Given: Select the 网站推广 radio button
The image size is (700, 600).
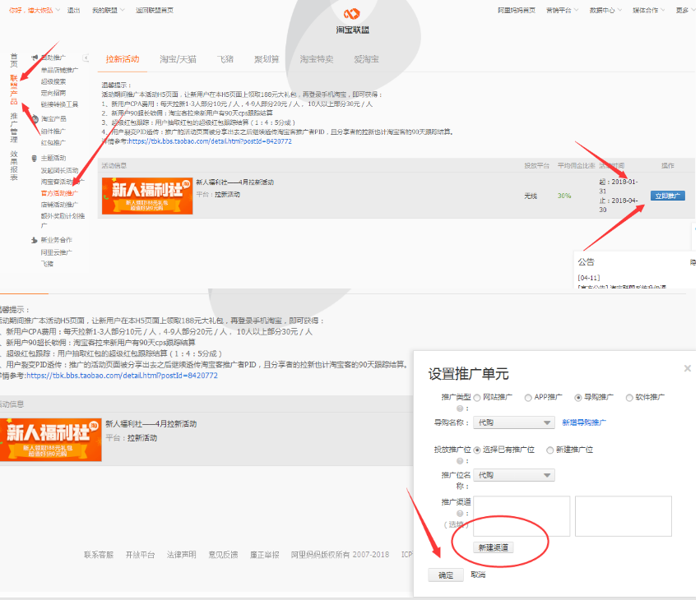Looking at the screenshot, I should [x=477, y=398].
